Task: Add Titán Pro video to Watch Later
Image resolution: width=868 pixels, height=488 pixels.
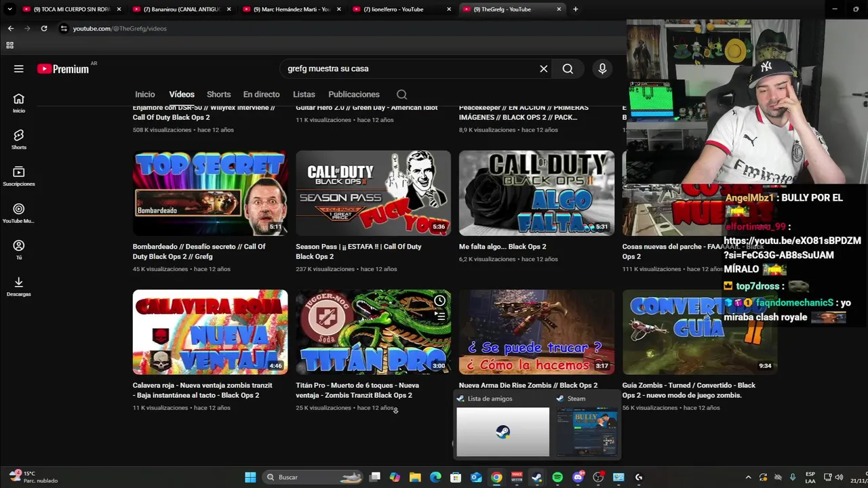Action: tap(440, 300)
